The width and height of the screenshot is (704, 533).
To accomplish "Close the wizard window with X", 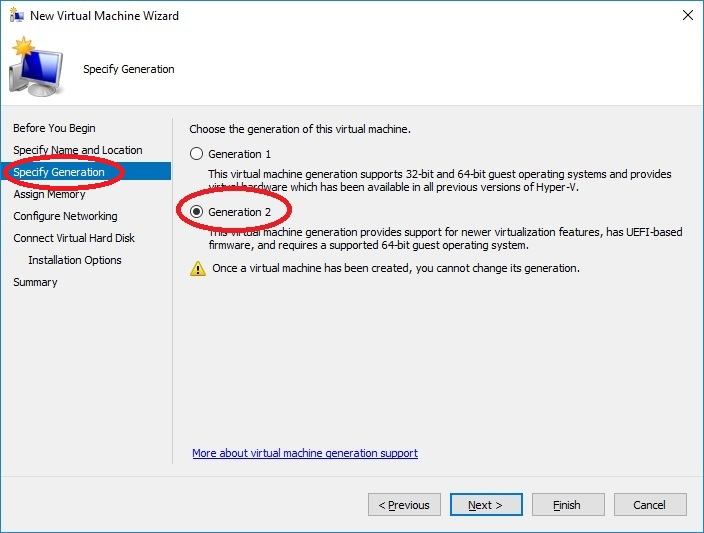I will pyautogui.click(x=688, y=16).
